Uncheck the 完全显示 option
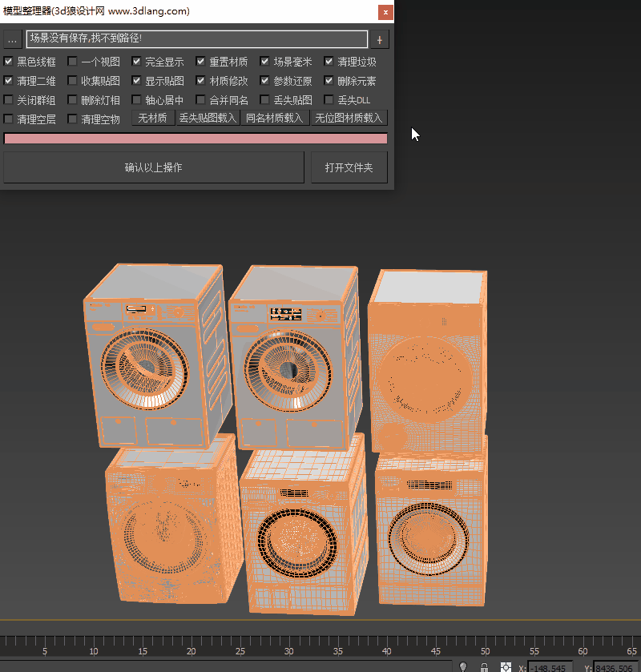Viewport: 641px width, 672px height. 135,61
